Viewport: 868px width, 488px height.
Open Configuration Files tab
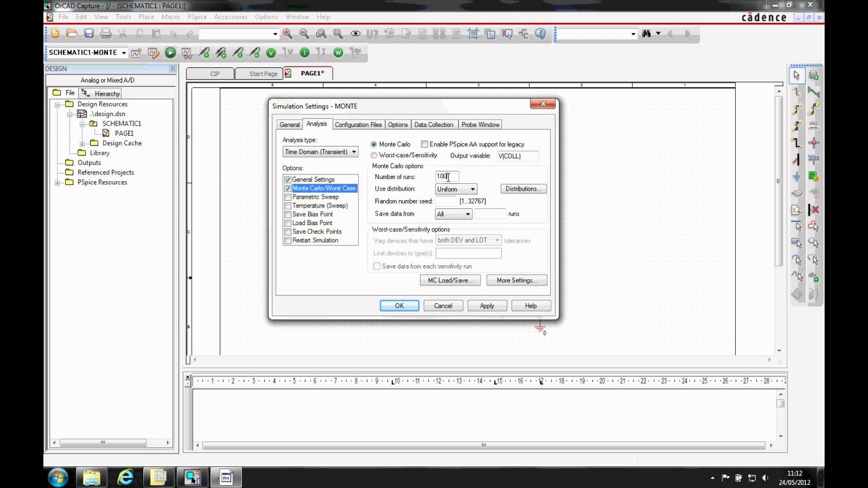[x=358, y=125]
